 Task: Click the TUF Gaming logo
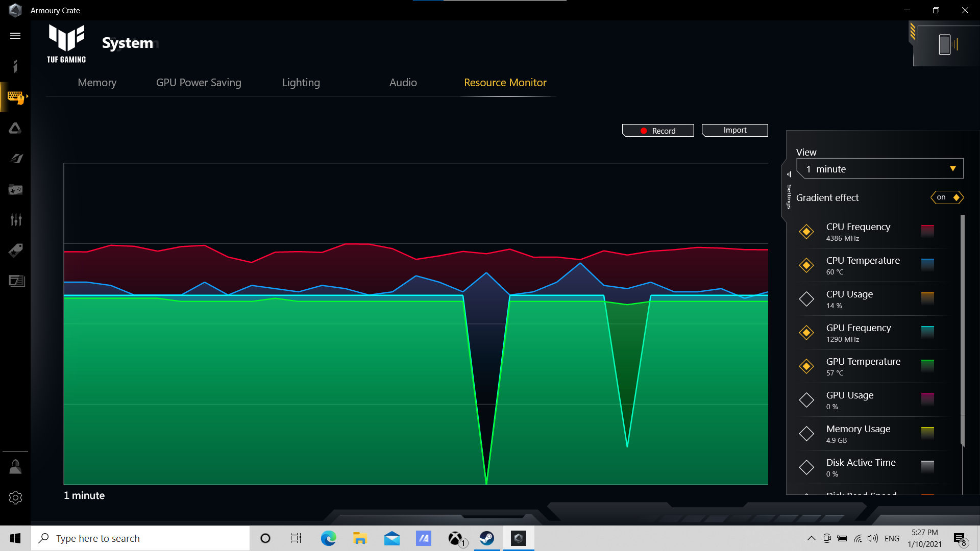click(x=66, y=44)
